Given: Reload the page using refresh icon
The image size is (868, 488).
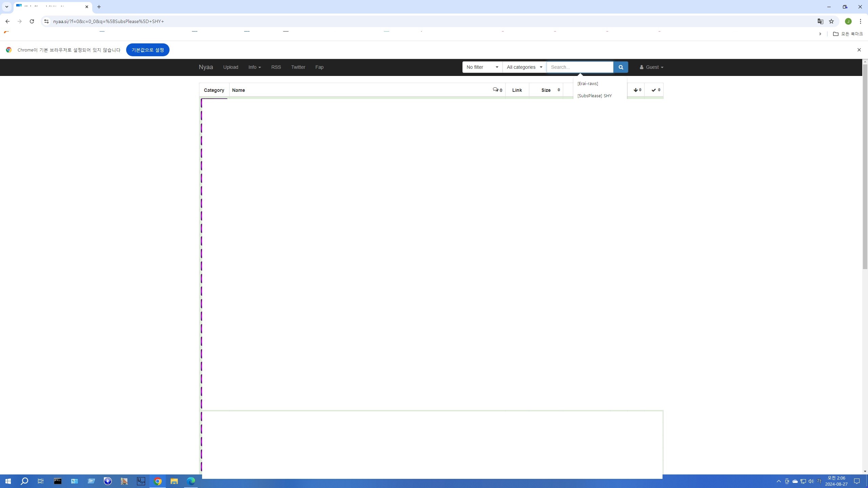Looking at the screenshot, I should [32, 21].
